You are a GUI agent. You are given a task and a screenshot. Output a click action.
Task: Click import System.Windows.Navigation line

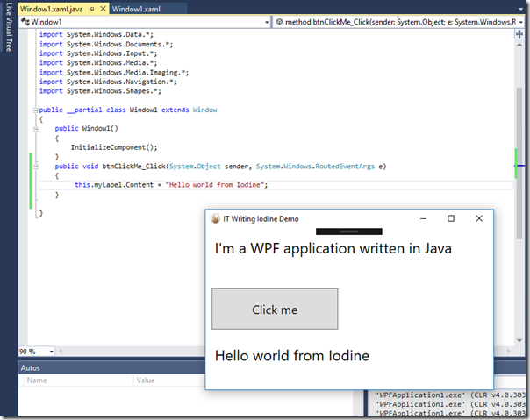[x=108, y=82]
